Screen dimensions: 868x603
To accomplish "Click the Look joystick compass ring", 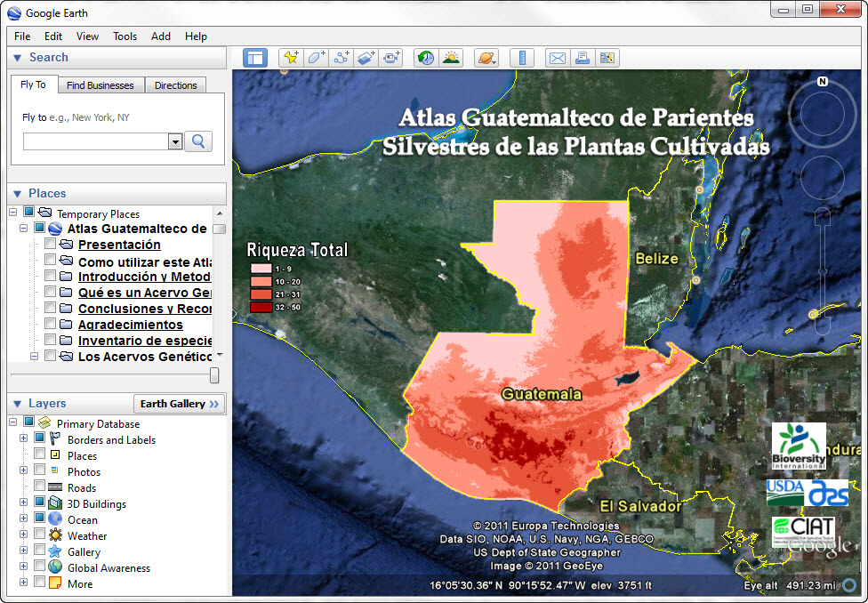I will coord(822,115).
